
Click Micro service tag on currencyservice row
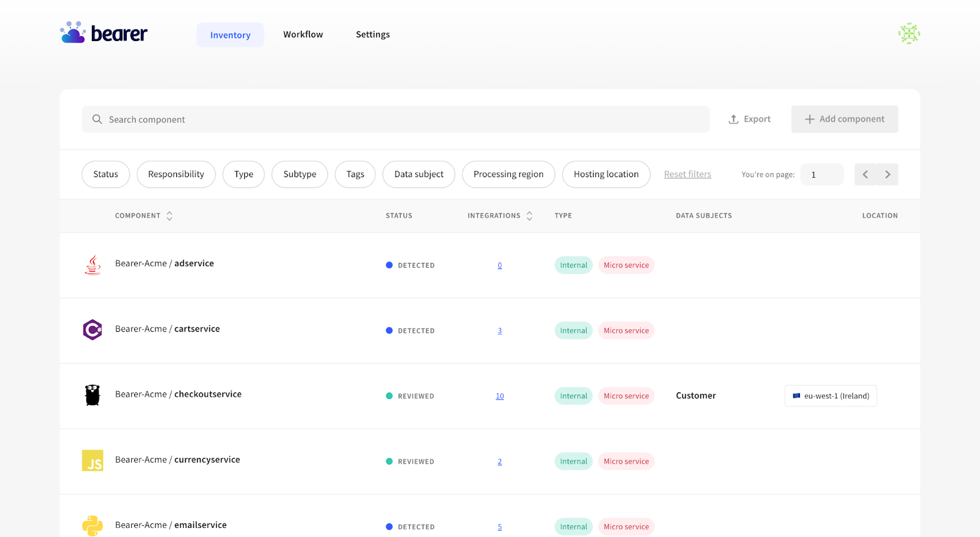click(626, 461)
